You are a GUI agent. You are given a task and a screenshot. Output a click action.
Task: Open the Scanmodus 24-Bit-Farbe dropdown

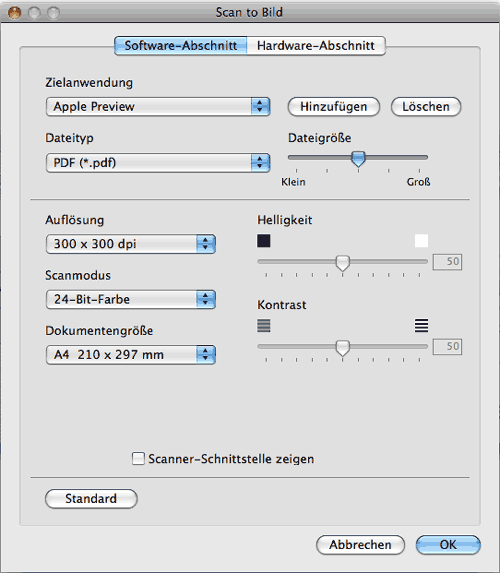(x=131, y=299)
